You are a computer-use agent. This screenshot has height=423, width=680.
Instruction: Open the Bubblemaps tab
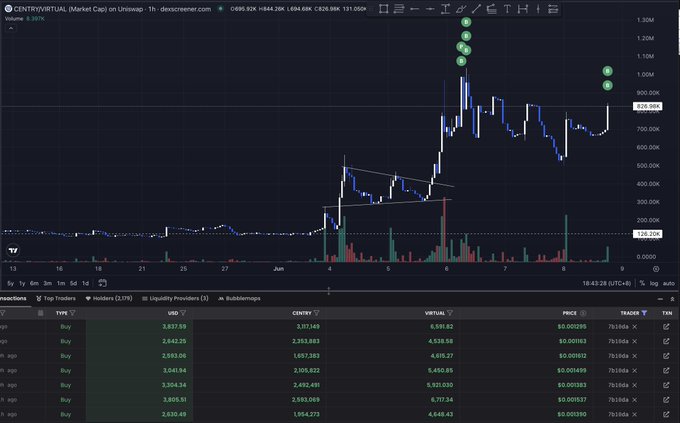[239, 298]
